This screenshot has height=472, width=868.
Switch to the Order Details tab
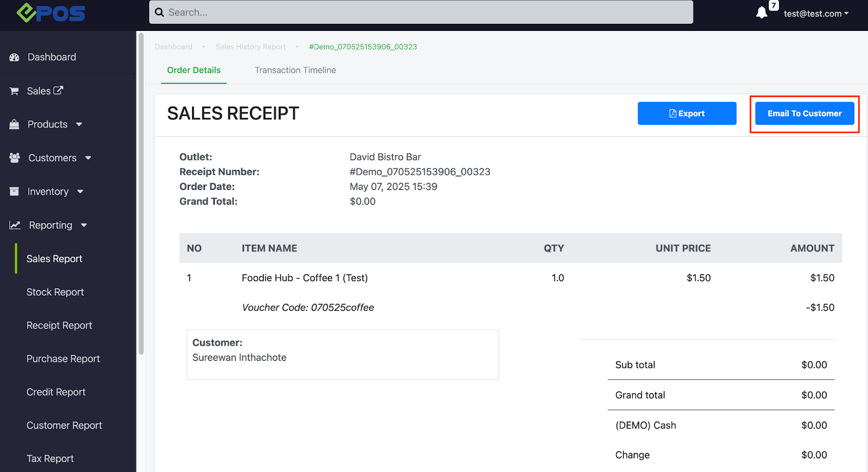pyautogui.click(x=194, y=70)
